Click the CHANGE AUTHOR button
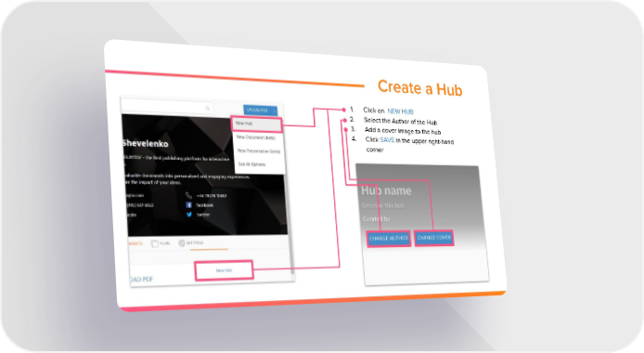 389,239
